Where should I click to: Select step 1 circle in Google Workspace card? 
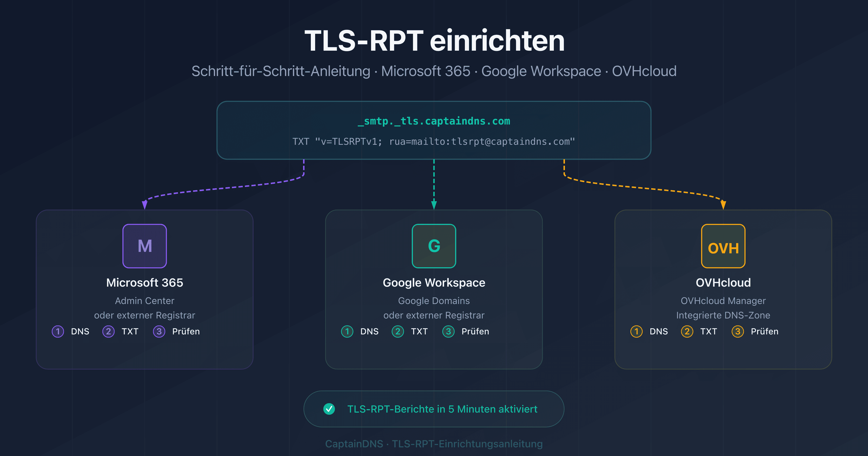pos(347,331)
